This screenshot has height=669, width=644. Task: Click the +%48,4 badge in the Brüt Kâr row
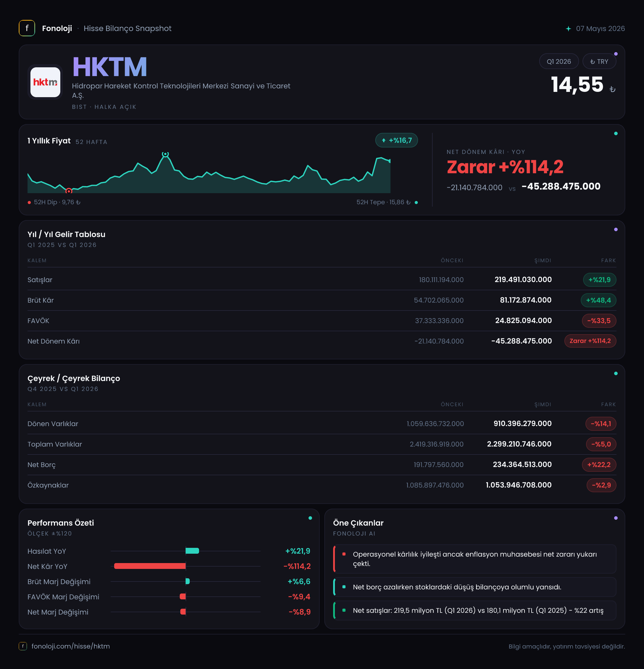tap(598, 300)
